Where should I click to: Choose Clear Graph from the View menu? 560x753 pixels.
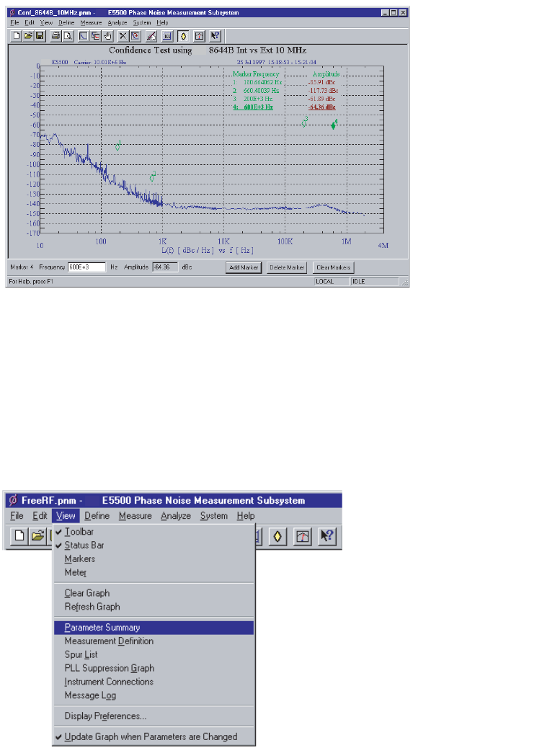[x=154, y=593]
